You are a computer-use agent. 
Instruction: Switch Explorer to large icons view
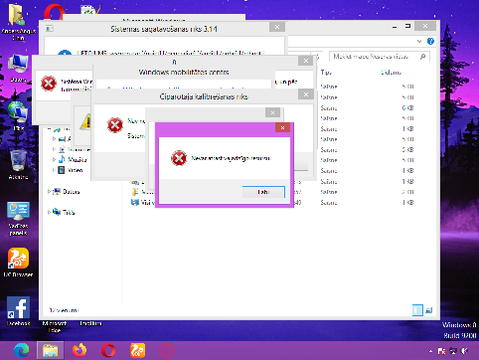pos(429,310)
